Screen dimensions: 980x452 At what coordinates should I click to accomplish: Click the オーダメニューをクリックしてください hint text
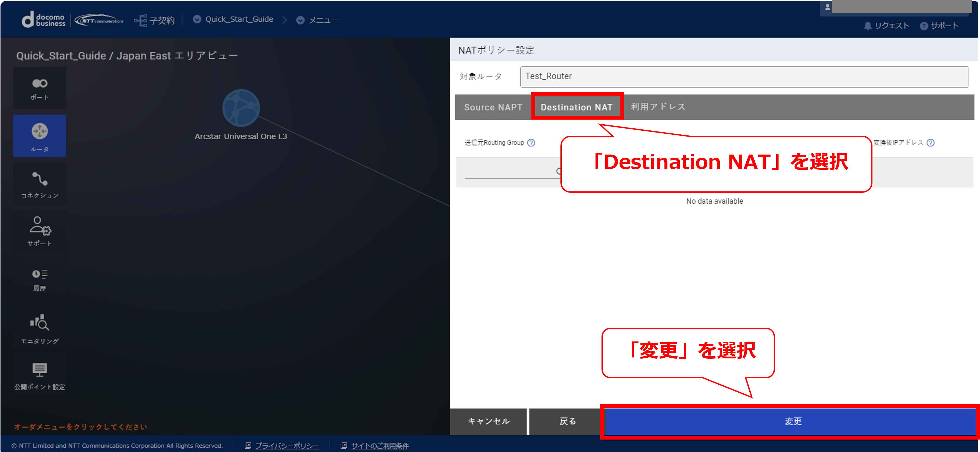point(81,427)
